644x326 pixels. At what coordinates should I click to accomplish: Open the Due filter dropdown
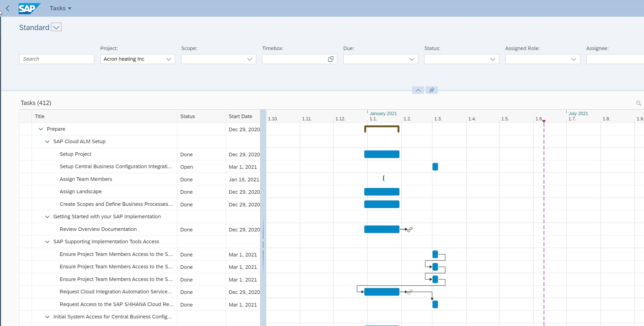(411, 59)
